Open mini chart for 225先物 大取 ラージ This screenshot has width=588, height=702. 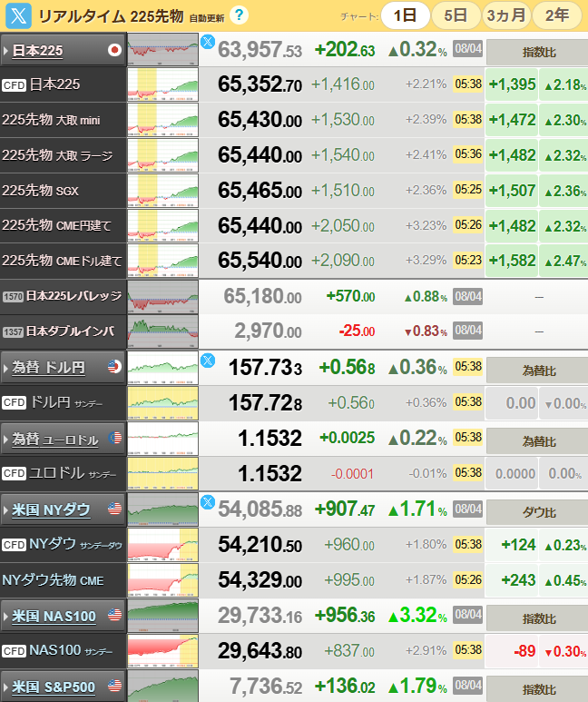pyautogui.click(x=163, y=155)
